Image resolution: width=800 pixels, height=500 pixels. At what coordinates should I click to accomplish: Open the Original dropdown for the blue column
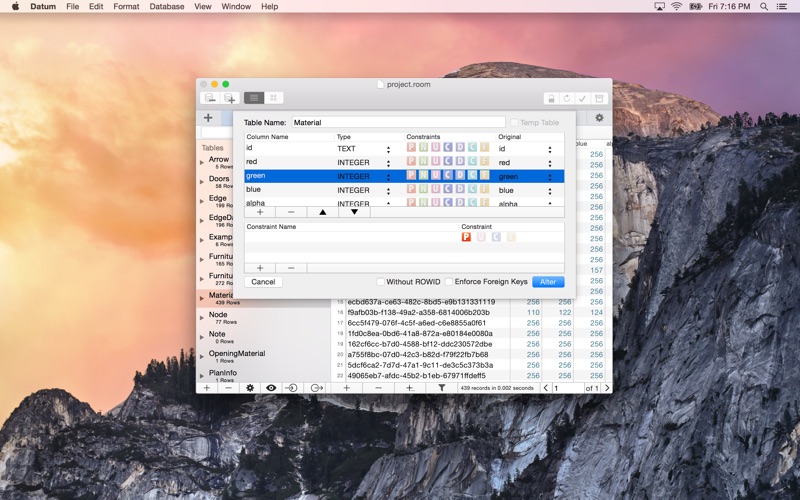(549, 190)
